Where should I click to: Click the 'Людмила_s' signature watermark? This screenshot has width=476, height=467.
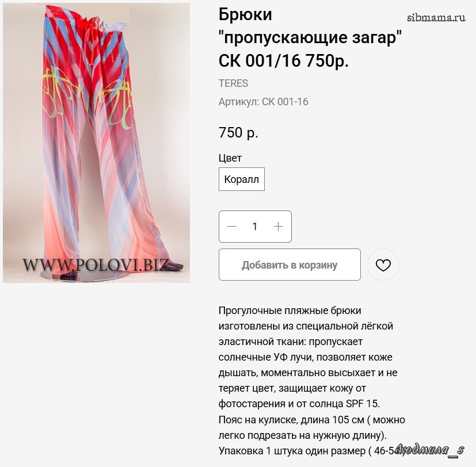click(431, 449)
